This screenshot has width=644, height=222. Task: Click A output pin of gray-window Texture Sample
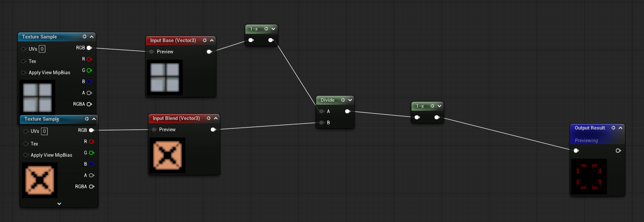coord(89,93)
